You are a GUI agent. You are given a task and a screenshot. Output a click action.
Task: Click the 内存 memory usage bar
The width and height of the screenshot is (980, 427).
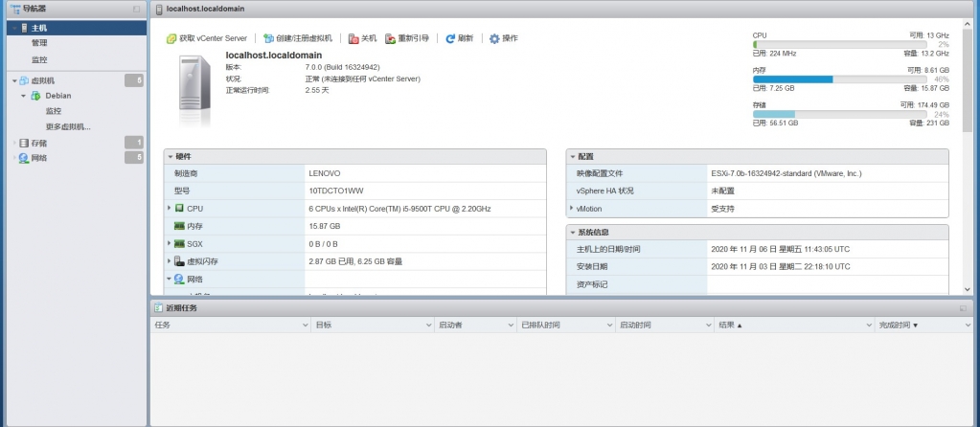[839, 79]
